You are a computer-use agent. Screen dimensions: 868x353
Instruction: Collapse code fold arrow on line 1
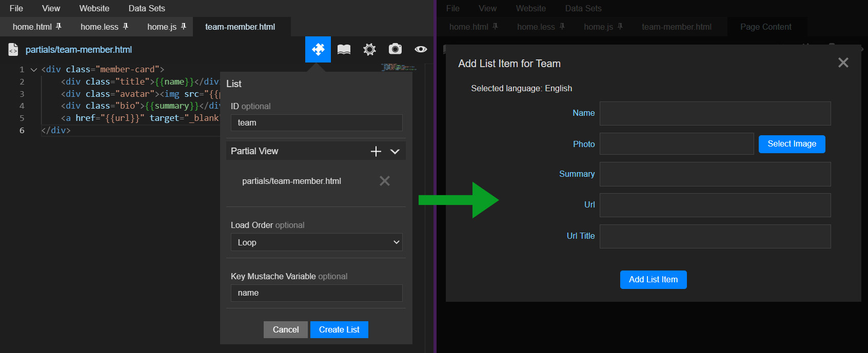click(34, 70)
